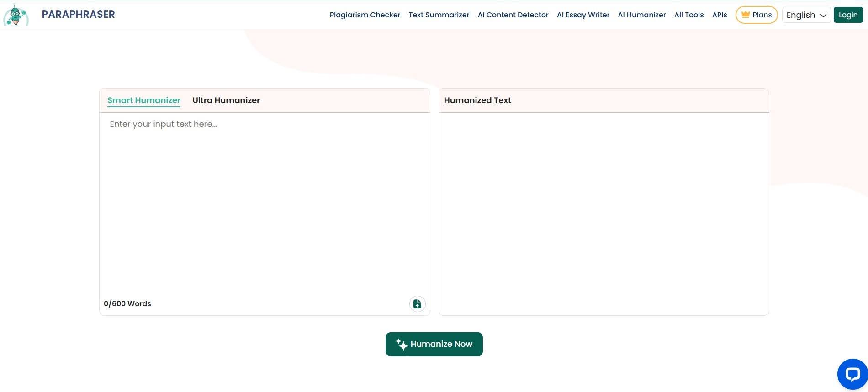The image size is (868, 392).
Task: Select the Smart Humanizer tab
Action: (144, 100)
